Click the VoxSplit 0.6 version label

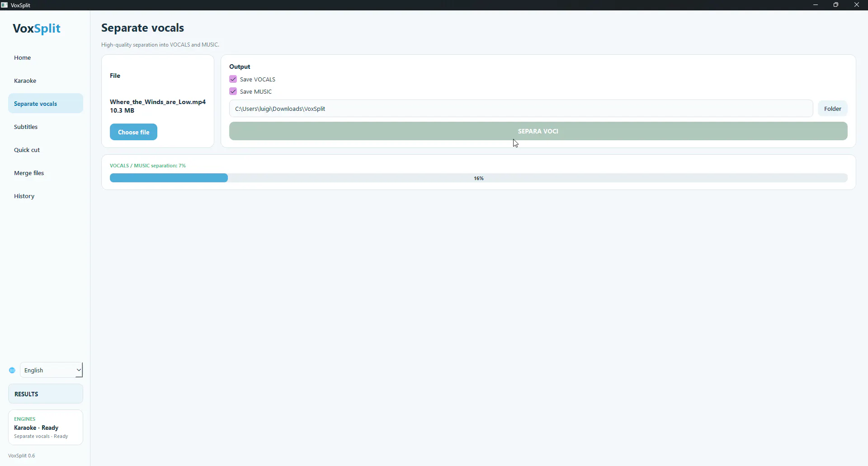(22, 456)
